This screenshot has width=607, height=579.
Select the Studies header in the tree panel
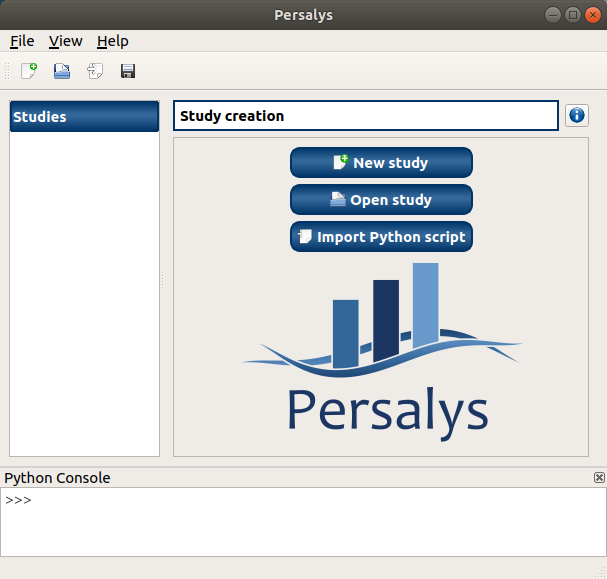pos(84,117)
